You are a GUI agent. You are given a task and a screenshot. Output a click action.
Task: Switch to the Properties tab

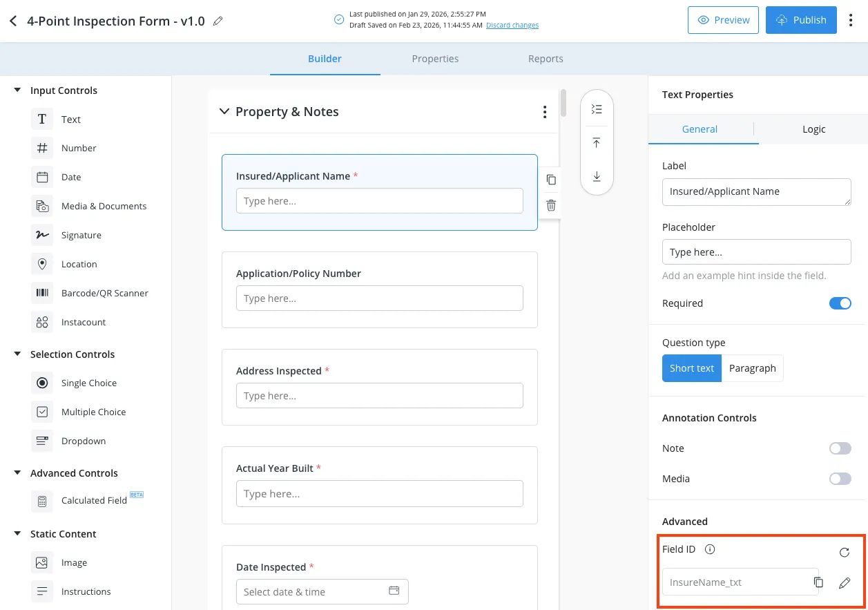(x=435, y=59)
